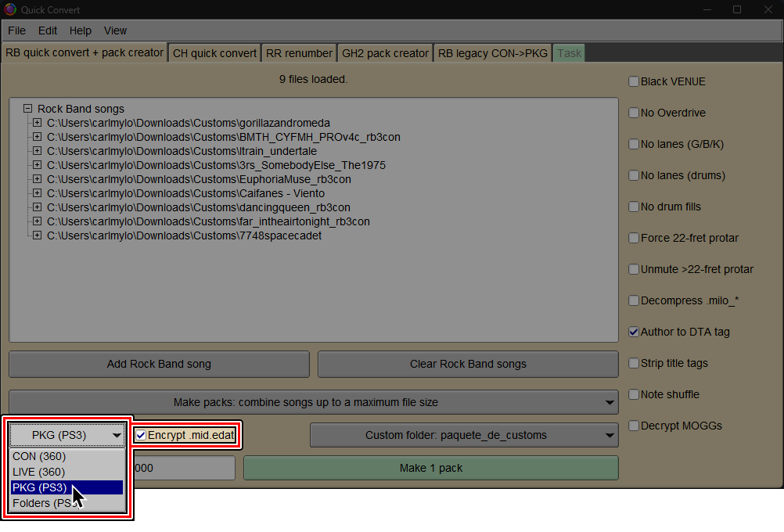The image size is (784, 532).
Task: Select highlighted PKG (PS3) list option
Action: (67, 487)
